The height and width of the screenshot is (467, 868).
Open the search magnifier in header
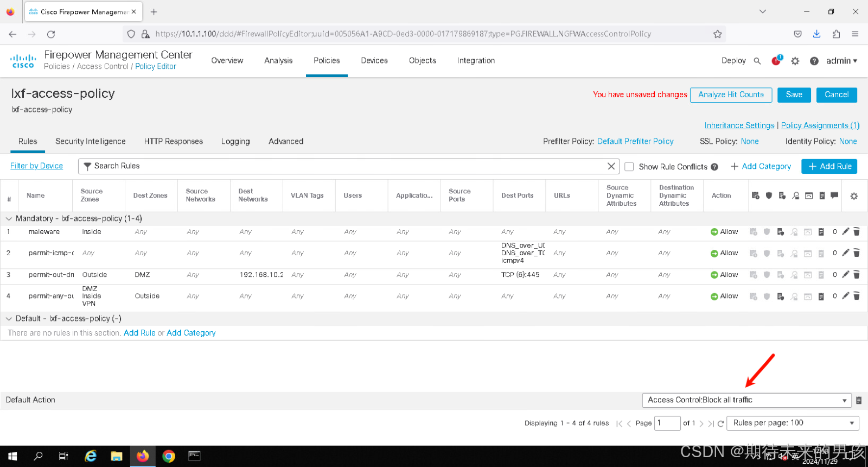coord(757,61)
